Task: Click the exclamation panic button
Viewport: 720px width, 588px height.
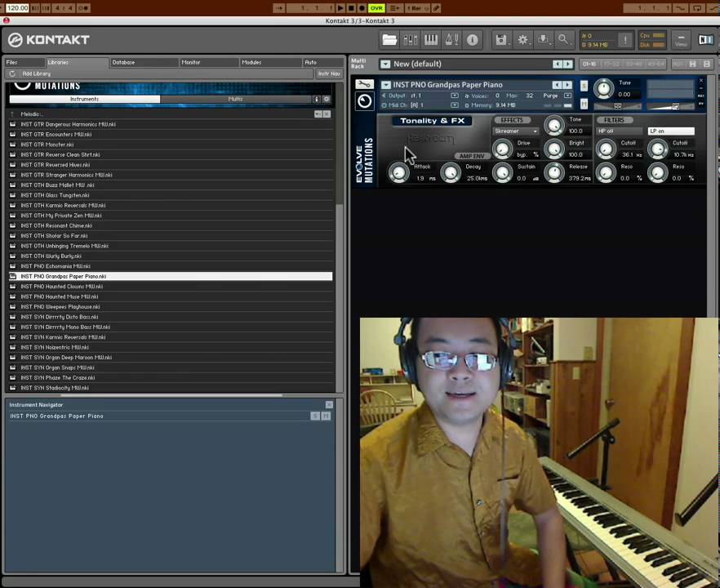Action: pos(625,40)
